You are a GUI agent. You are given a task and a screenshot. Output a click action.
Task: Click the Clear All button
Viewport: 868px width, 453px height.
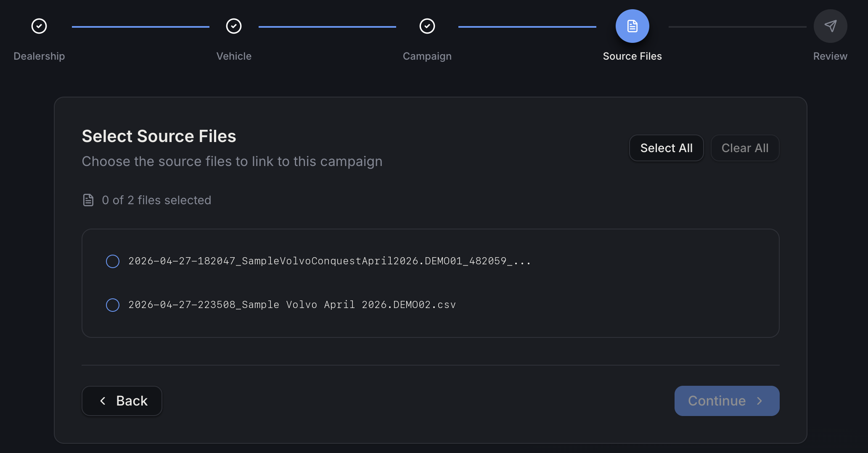click(745, 148)
